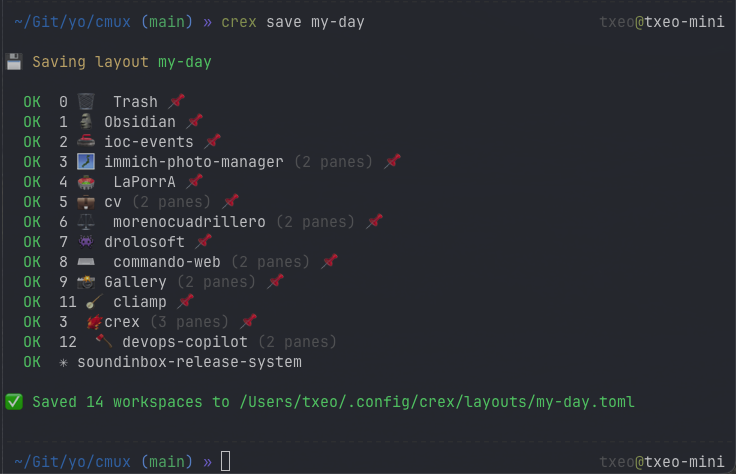Click the asterisk before soundinbox-release-system
The width and height of the screenshot is (736, 474).
click(x=63, y=362)
